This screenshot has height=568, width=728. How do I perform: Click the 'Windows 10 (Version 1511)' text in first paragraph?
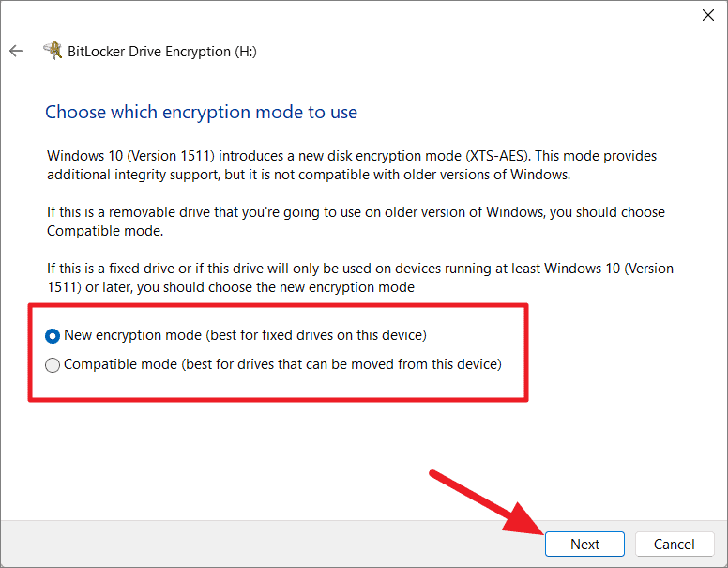click(131, 156)
